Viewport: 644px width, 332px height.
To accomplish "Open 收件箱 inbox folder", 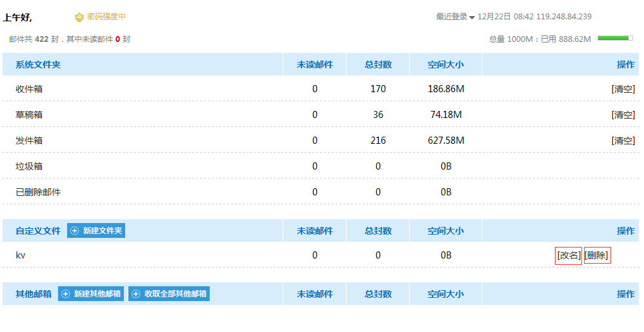I will (29, 89).
